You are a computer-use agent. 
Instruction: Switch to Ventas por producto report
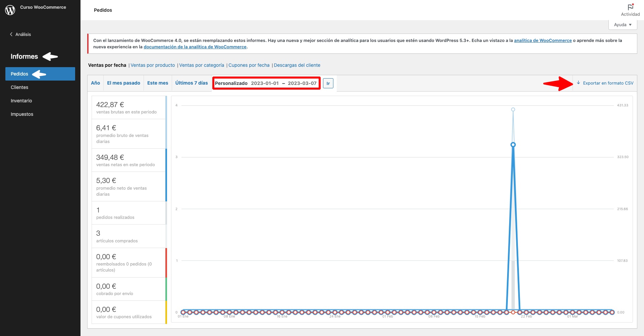153,65
